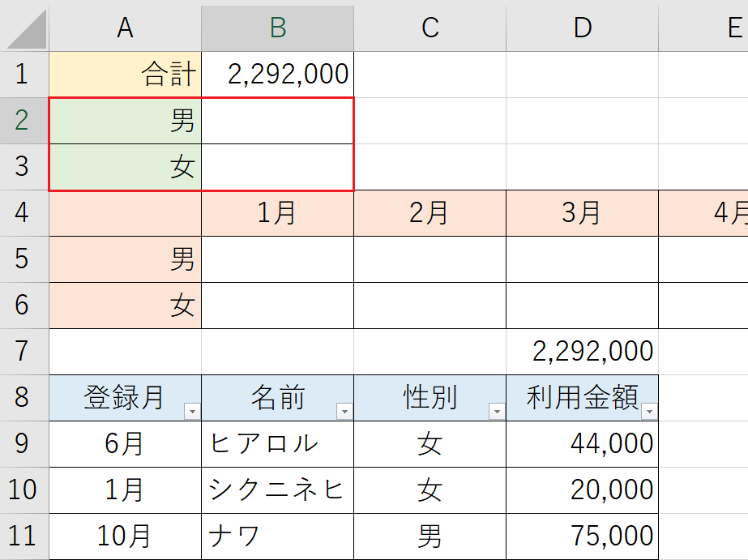This screenshot has width=748, height=560.
Task: Select column A header
Action: pyautogui.click(x=125, y=28)
